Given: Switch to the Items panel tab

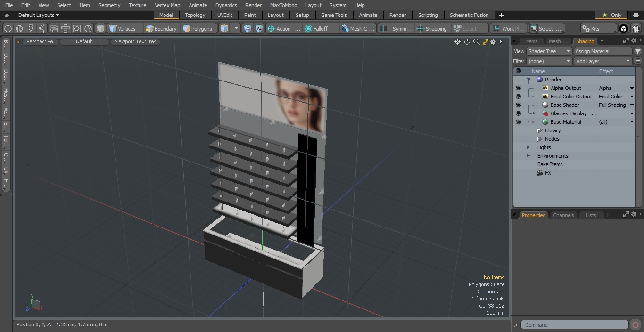Looking at the screenshot, I should pos(531,41).
